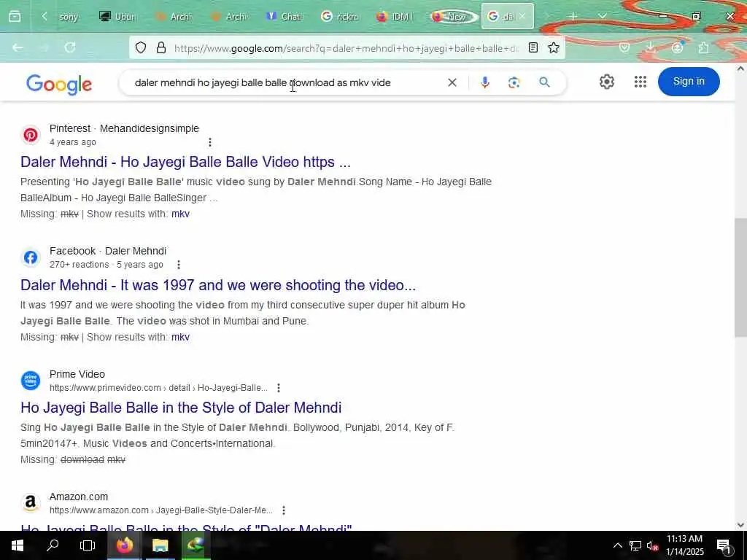Open a new browser tab
This screenshot has width=747, height=560.
point(573,17)
